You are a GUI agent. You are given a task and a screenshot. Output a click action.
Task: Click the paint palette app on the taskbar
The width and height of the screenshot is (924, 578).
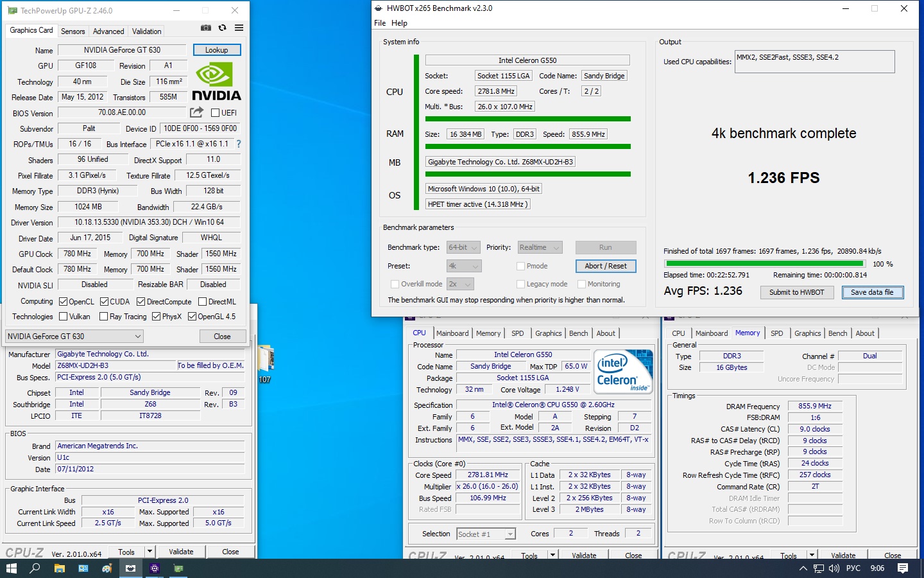pos(107,568)
